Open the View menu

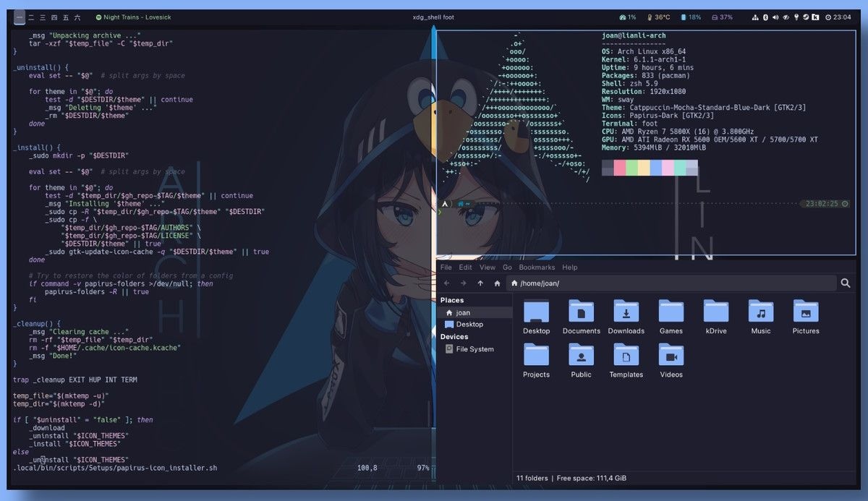click(x=487, y=267)
